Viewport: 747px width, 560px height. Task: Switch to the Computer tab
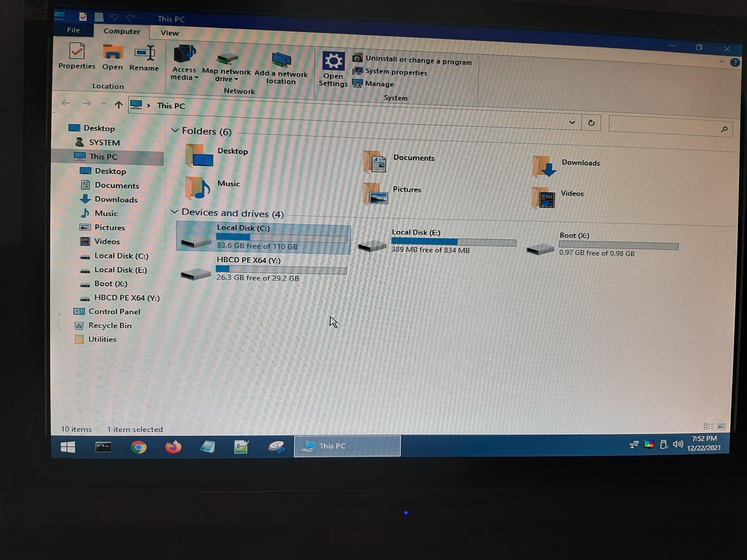coord(122,31)
